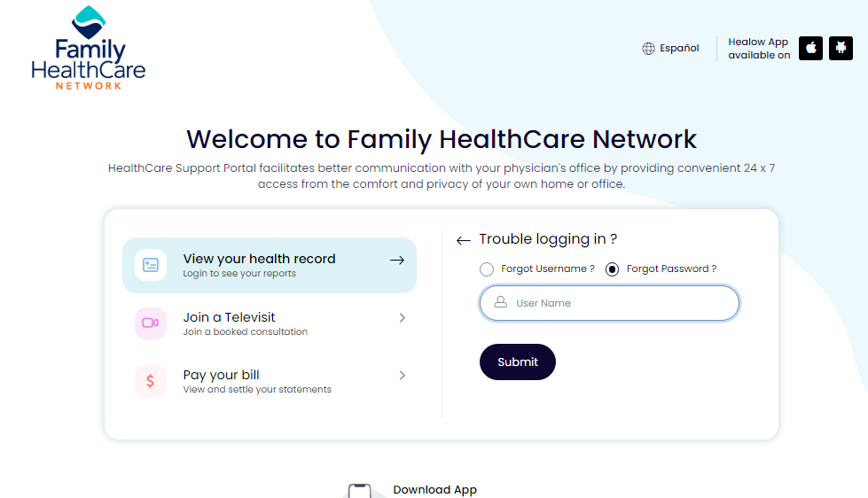Open View your health record option
Screen dimensions: 868x498
point(269,266)
